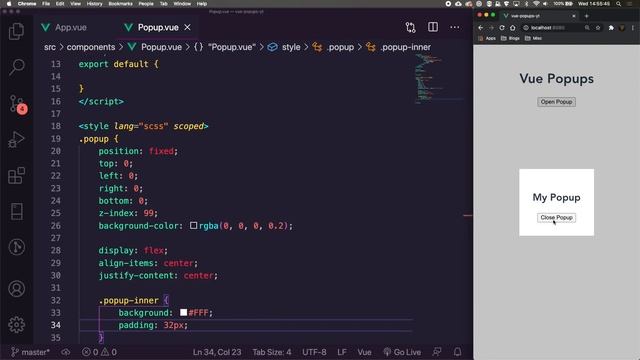Open the Blogs bookmarks folder
This screenshot has width=640, height=360.
point(510,38)
